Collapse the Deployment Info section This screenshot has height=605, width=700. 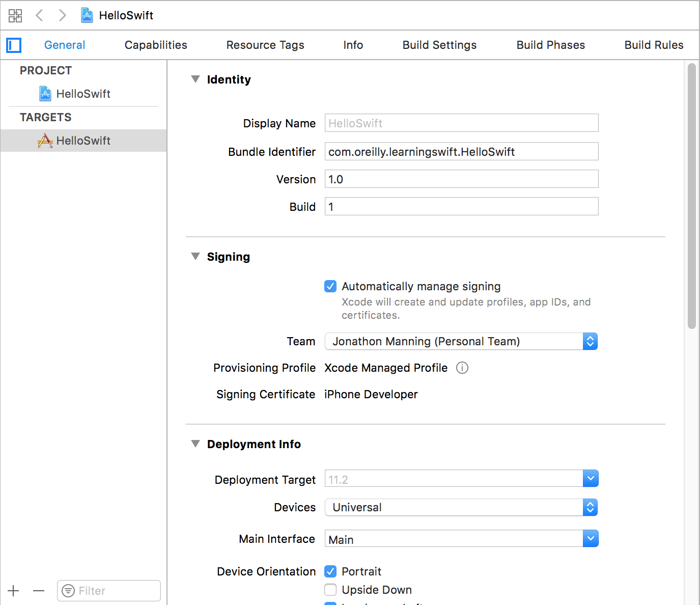[195, 444]
